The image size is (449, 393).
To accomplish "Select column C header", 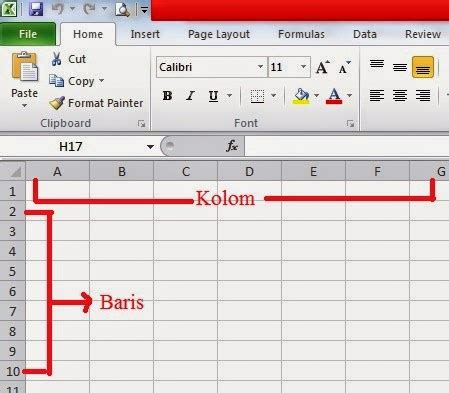I will click(x=186, y=171).
